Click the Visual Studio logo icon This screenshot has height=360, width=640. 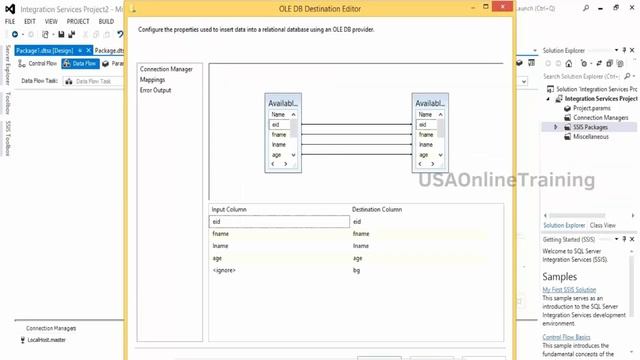10,9
